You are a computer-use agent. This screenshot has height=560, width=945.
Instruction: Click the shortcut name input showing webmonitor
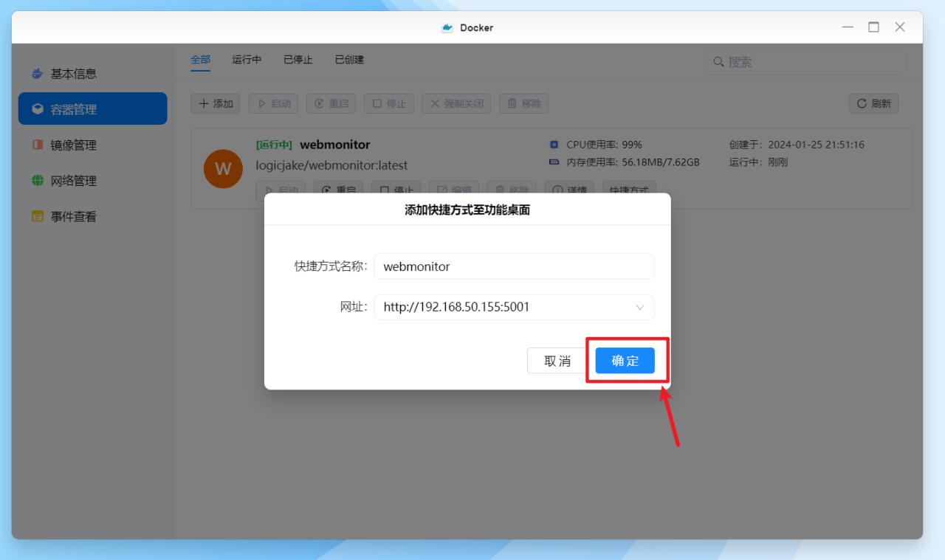pos(514,266)
